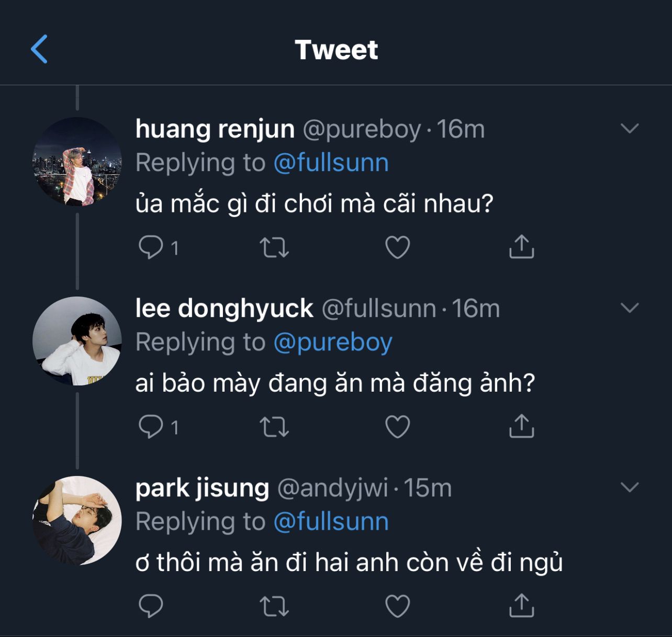672x637 pixels.
Task: View park jisung's profile avatar
Action: click(77, 520)
